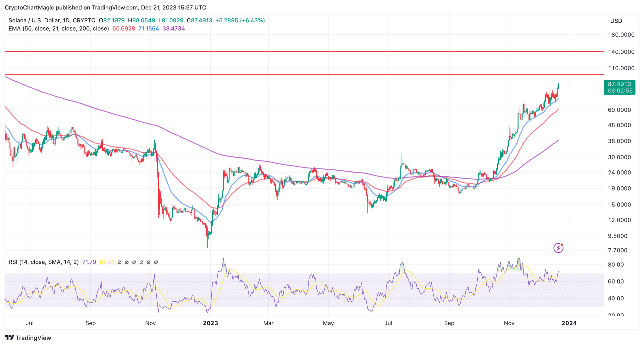
Task: Click the green 87.4913 current price label
Action: coord(619,84)
